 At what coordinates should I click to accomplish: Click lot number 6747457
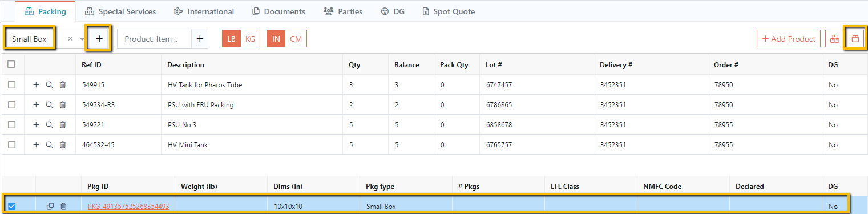pyautogui.click(x=499, y=84)
